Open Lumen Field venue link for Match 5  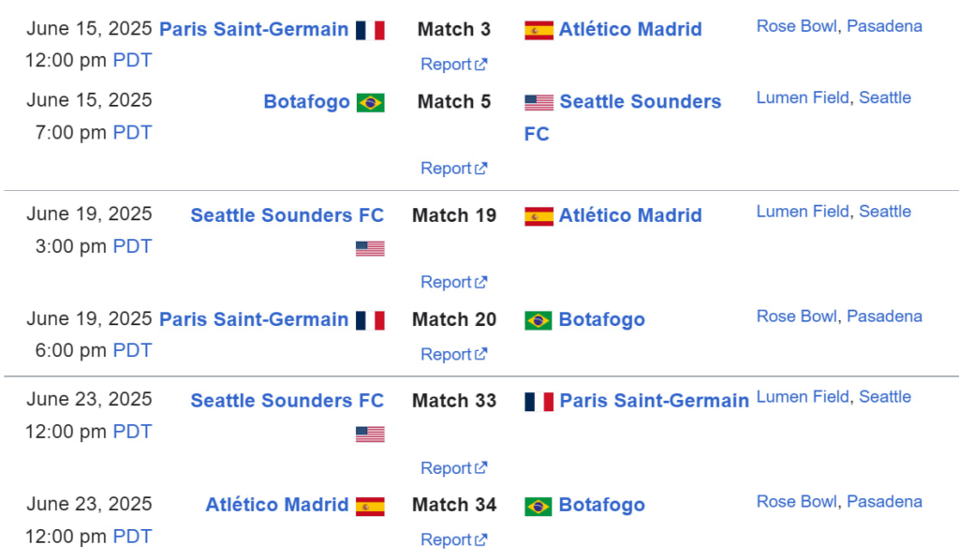click(803, 97)
